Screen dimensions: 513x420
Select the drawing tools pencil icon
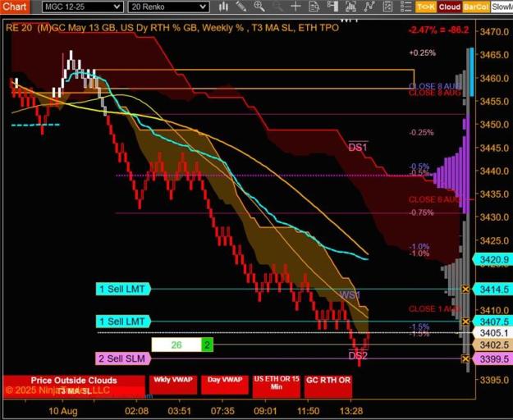[241, 7]
